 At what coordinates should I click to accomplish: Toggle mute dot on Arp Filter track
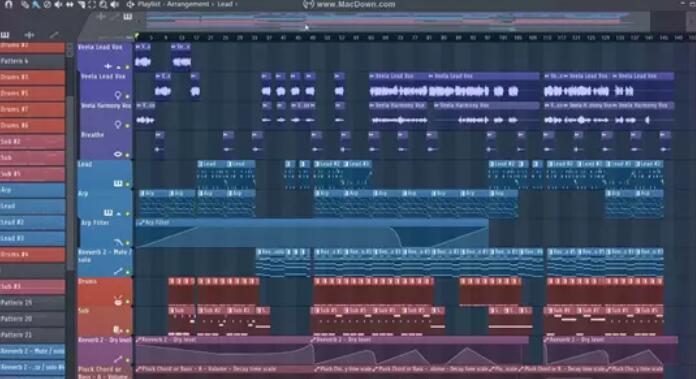tap(127, 243)
